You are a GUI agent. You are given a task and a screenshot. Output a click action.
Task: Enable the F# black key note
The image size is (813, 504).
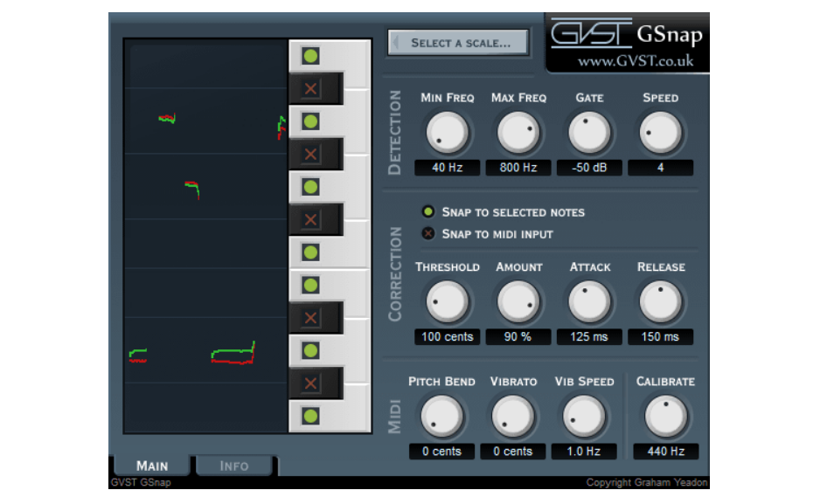click(310, 219)
